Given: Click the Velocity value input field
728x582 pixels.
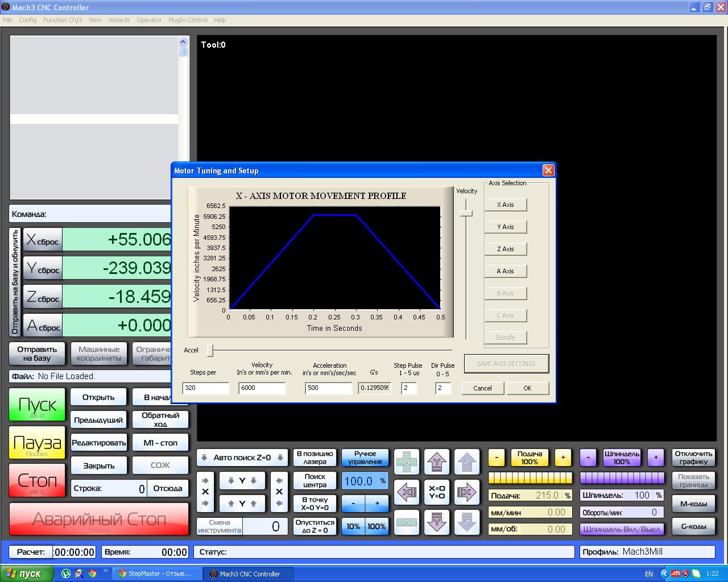Looking at the screenshot, I should tap(262, 388).
